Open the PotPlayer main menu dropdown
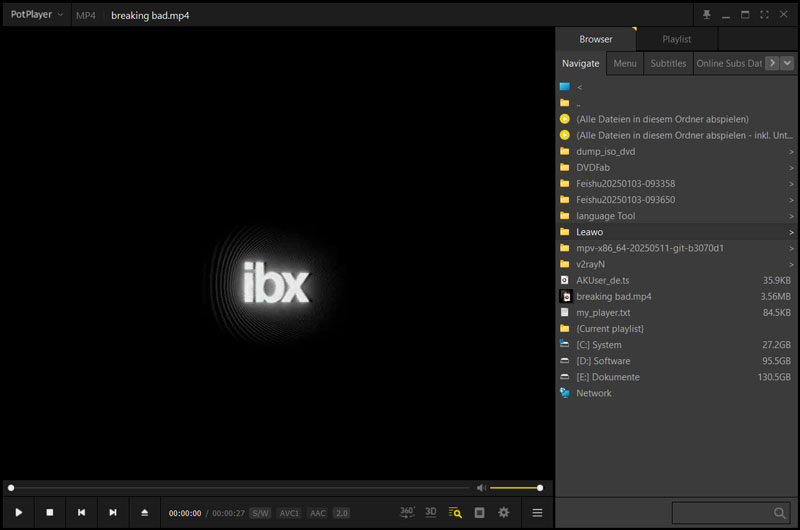Screen dimensions: 800x530 (x=37, y=15)
